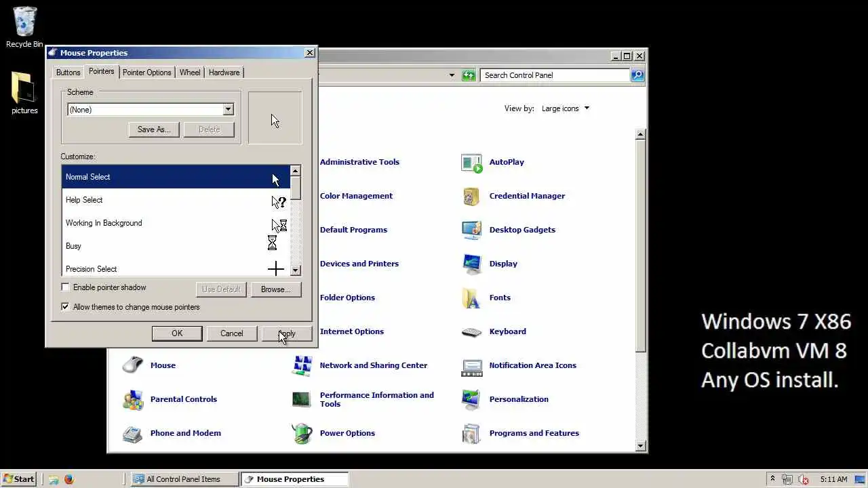The image size is (868, 488).
Task: Show hidden tray icons arrow
Action: (772, 479)
